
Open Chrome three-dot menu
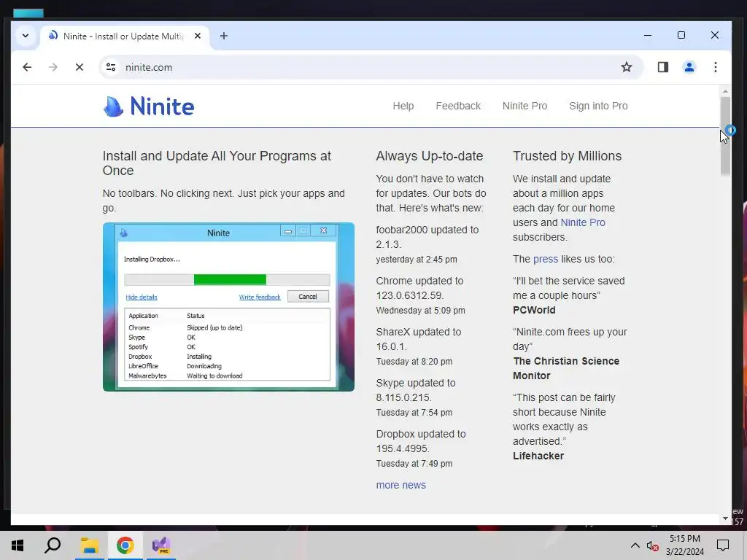[715, 67]
